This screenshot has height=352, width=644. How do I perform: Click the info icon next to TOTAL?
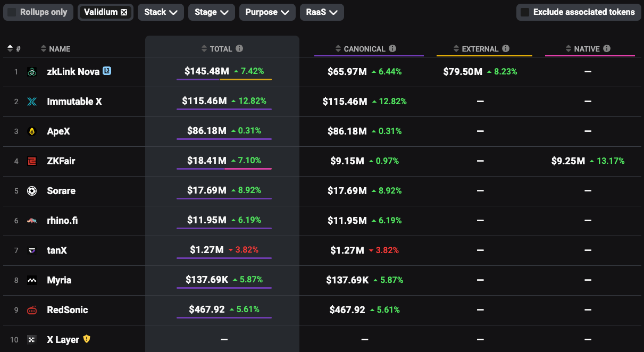coord(239,49)
